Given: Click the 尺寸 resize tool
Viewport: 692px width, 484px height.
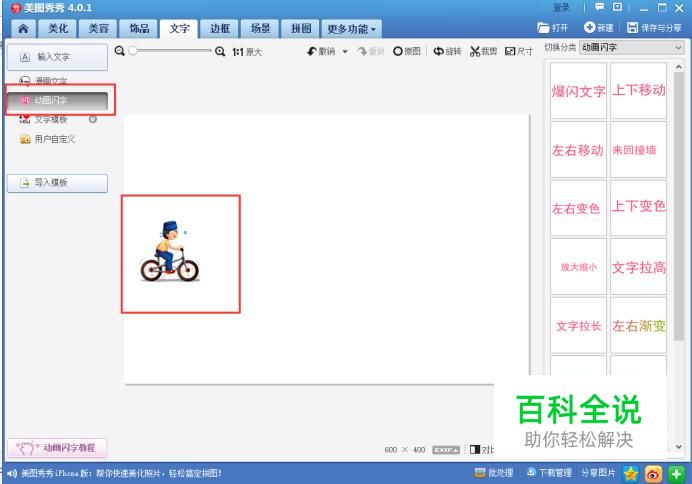Looking at the screenshot, I should (x=519, y=52).
